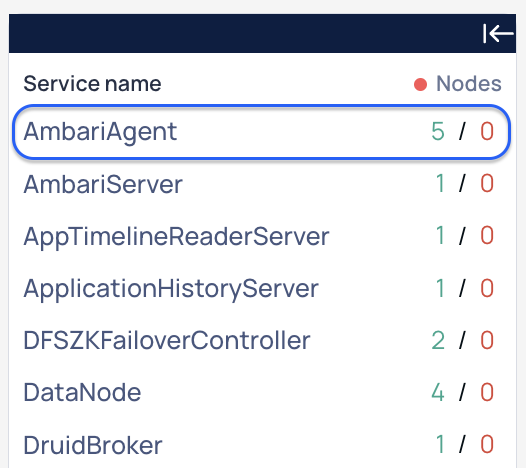Click DFSZKFailoverController's healthy count 2
The image size is (526, 468).
click(x=438, y=340)
